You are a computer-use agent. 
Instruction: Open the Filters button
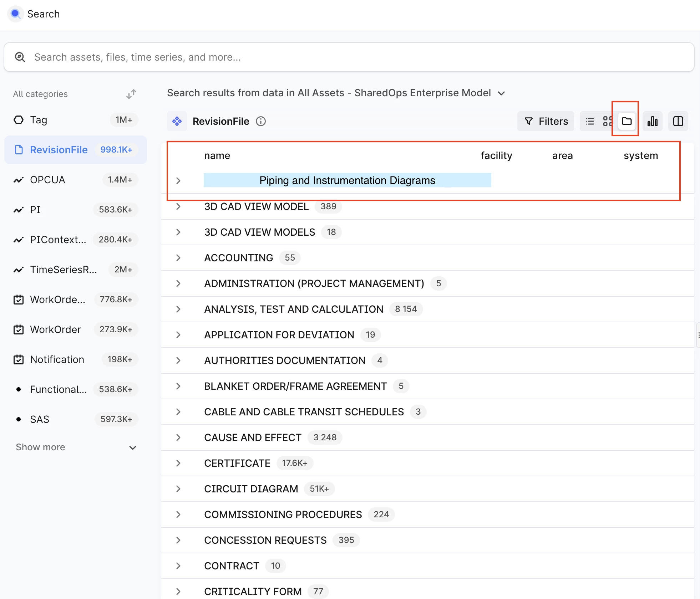tap(546, 121)
